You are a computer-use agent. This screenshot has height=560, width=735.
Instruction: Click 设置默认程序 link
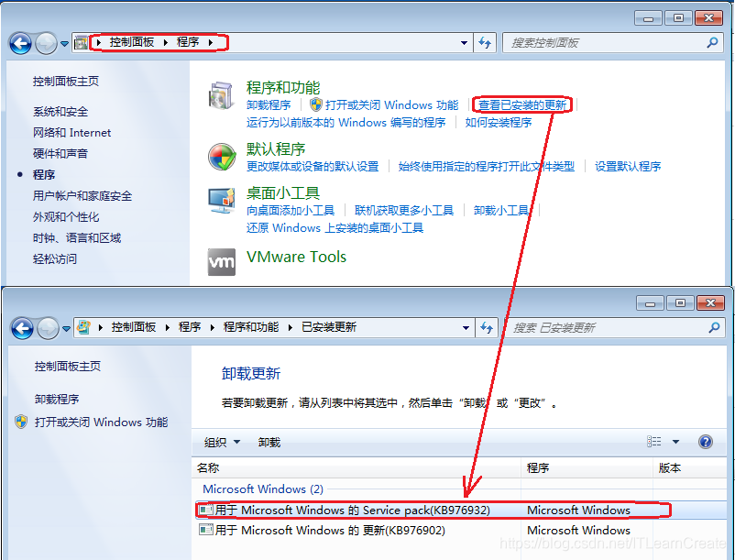628,167
